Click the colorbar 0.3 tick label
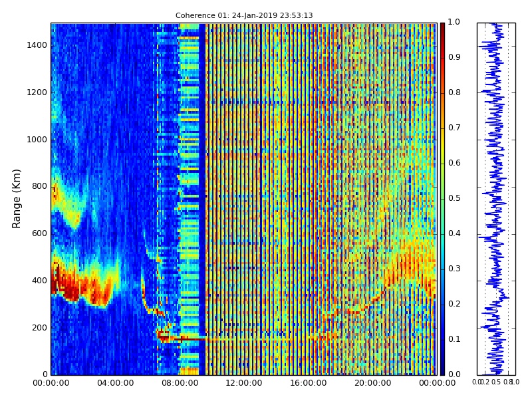 tap(454, 269)
